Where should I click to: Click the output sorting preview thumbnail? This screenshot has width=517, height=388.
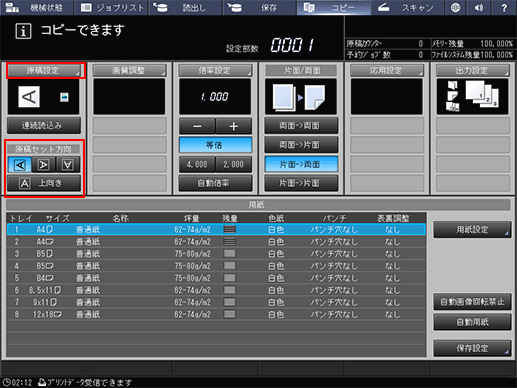coord(473,97)
